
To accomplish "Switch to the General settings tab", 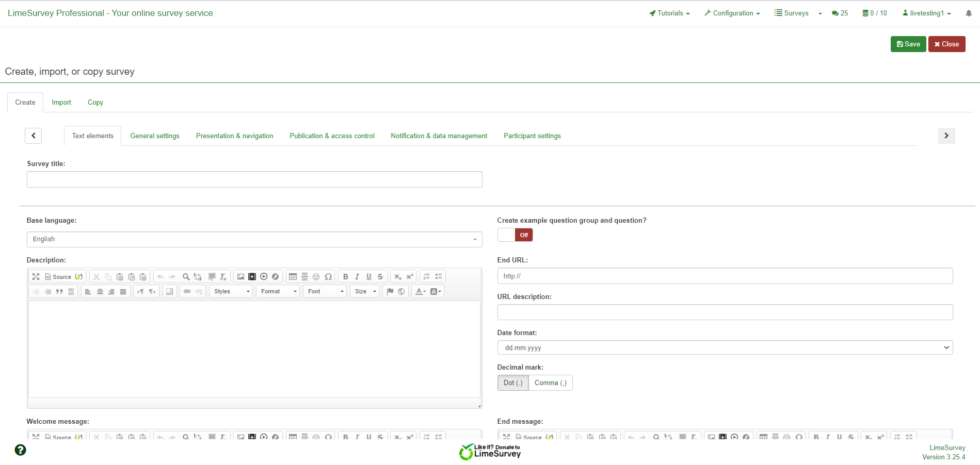I will (x=155, y=136).
